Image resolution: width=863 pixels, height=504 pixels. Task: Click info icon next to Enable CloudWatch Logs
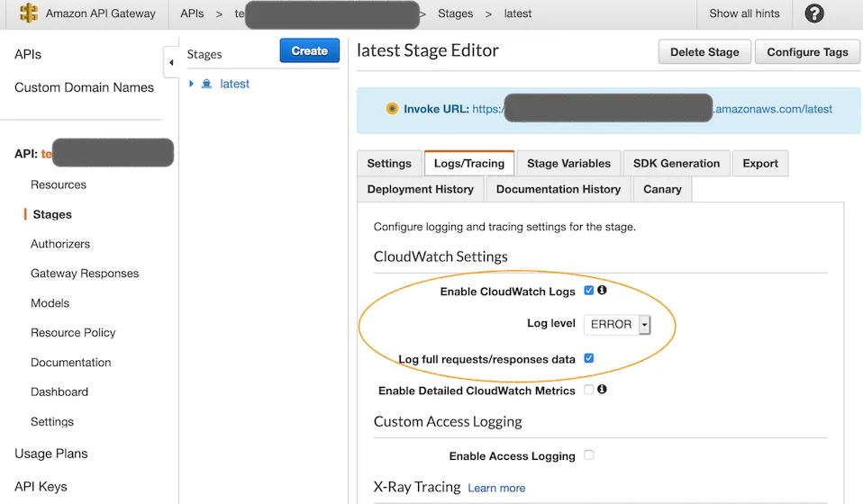click(602, 290)
